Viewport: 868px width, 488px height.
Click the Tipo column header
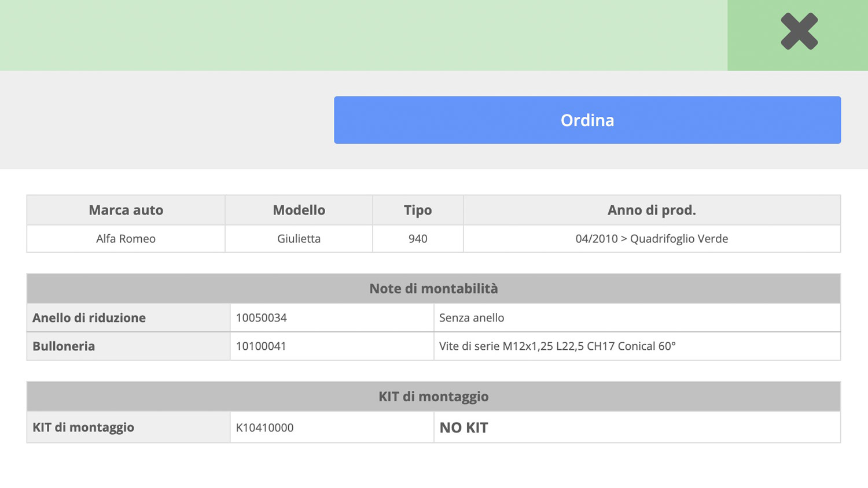[x=418, y=210]
